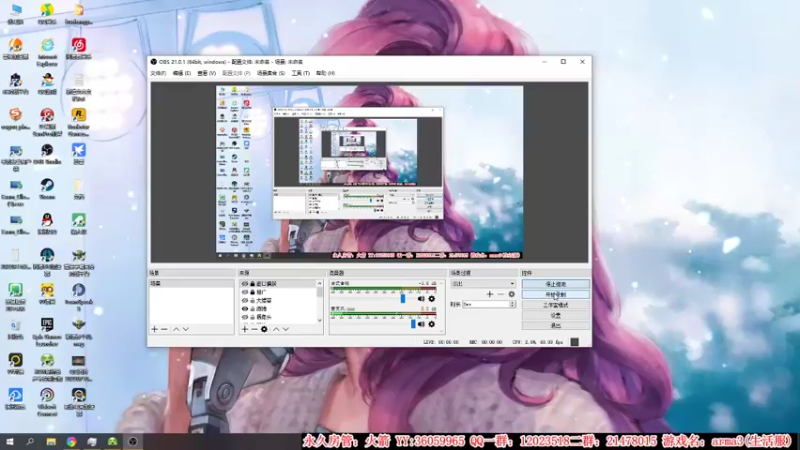The image size is (800, 450).
Task: Click the transition duration (时长) input field
Action: click(486, 304)
